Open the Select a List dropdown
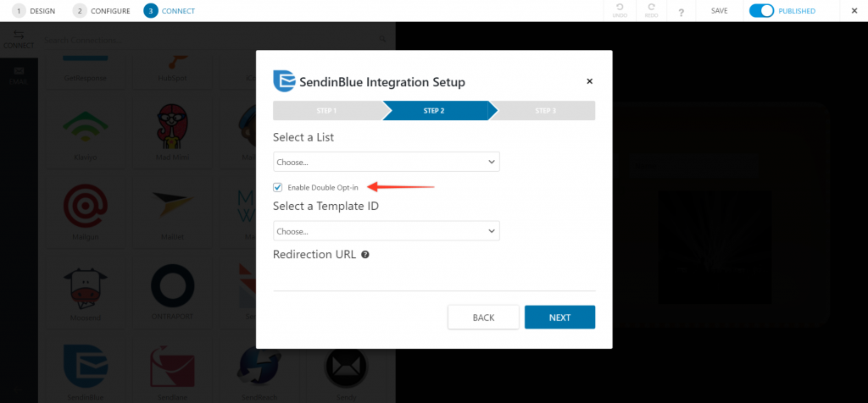The image size is (868, 403). (387, 162)
